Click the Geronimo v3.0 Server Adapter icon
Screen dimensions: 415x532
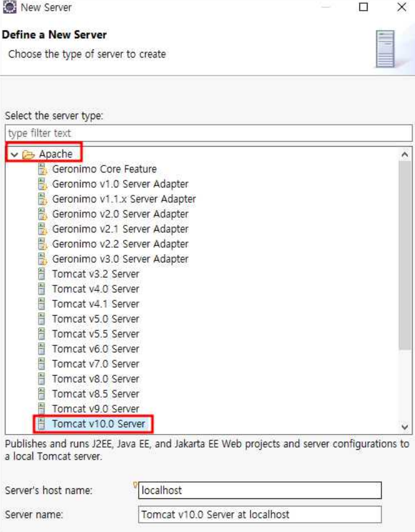point(42,259)
